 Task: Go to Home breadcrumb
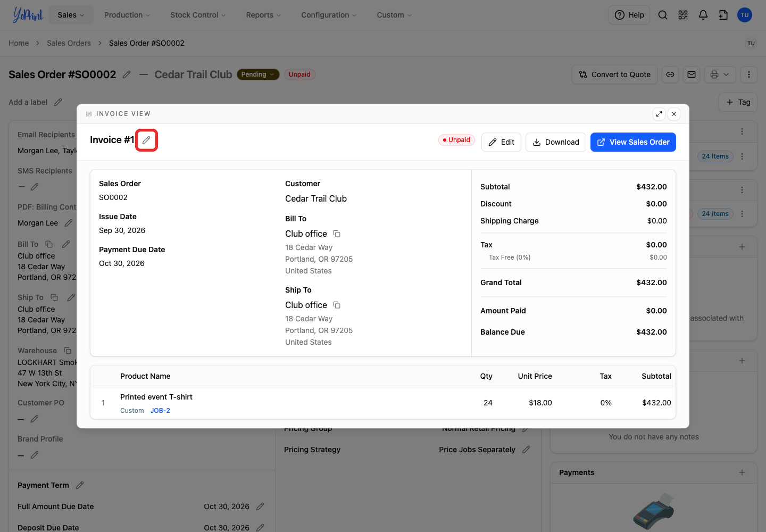point(19,43)
